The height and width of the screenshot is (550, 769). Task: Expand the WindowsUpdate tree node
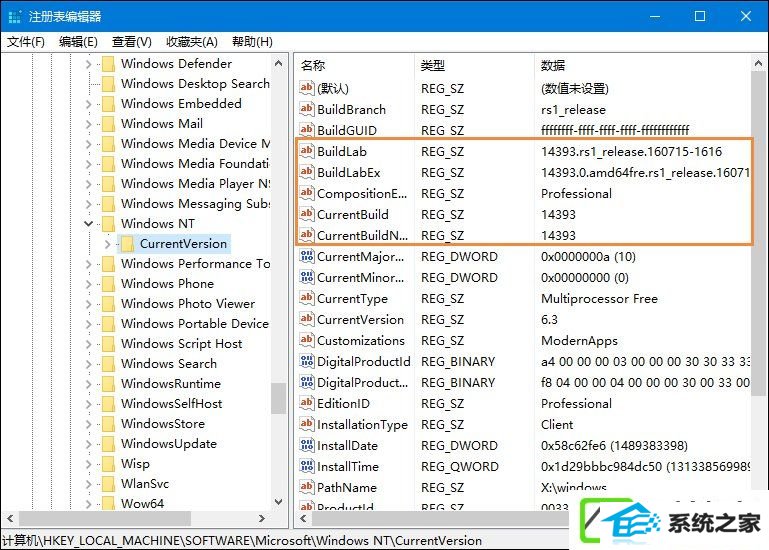tap(88, 444)
